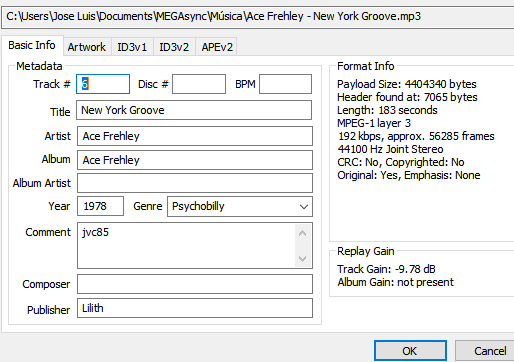The width and height of the screenshot is (514, 362).
Task: Click 44100 Hz Joint Stereo text
Action: pyautogui.click(x=390, y=149)
